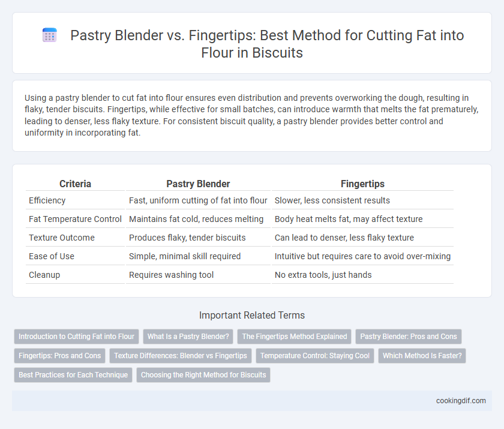Click the 'Efficiency' table row label
The height and width of the screenshot is (429, 504).
pyautogui.click(x=47, y=200)
